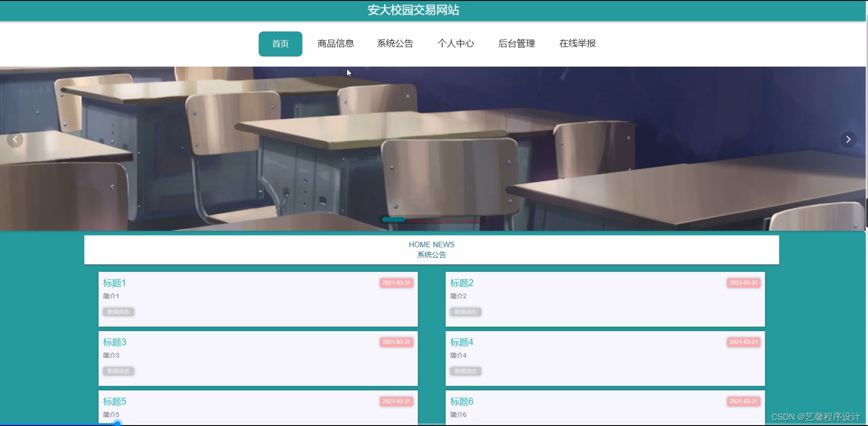Click the 新闻动态 tag on 标题4 card
This screenshot has height=426, width=868.
(465, 371)
